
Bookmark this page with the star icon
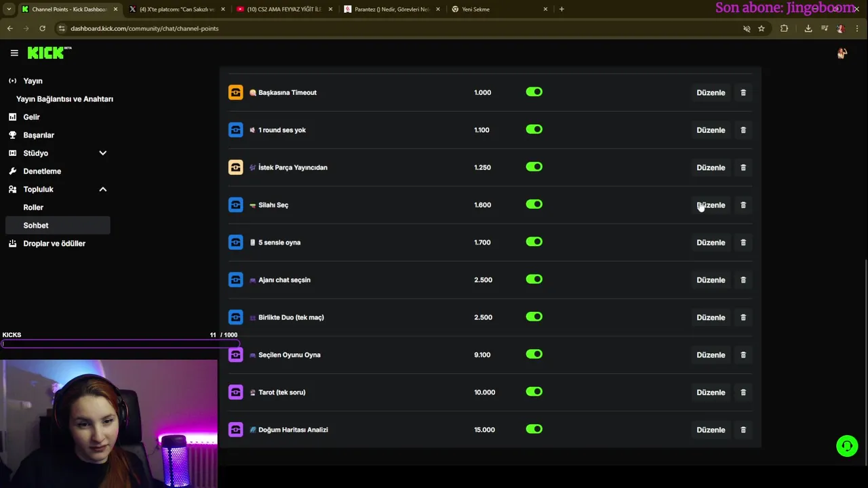pos(762,28)
